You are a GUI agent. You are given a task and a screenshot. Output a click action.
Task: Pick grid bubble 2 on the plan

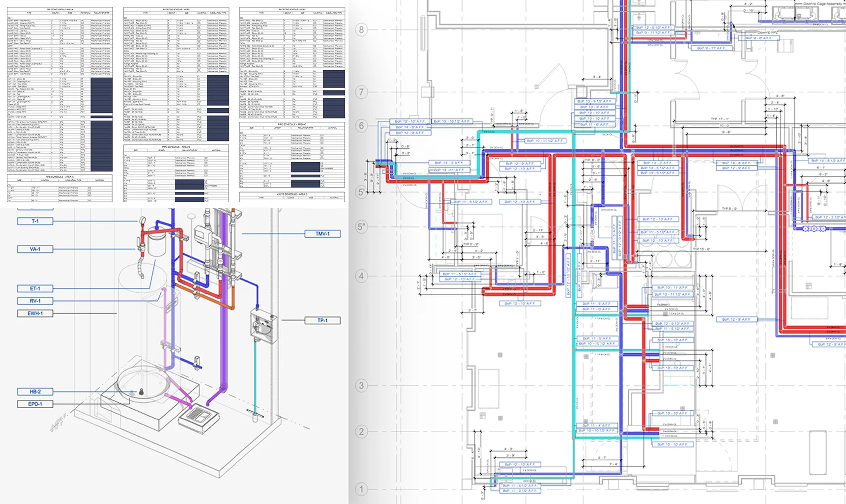point(362,432)
